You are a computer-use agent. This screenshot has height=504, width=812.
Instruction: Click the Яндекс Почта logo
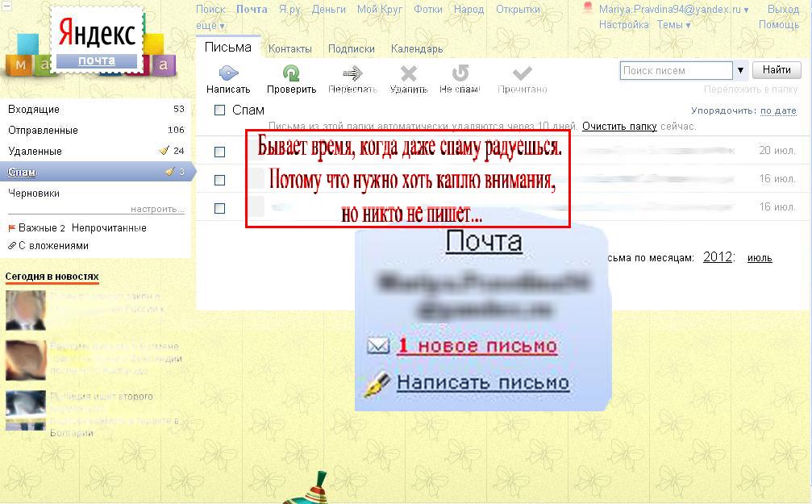tap(97, 40)
